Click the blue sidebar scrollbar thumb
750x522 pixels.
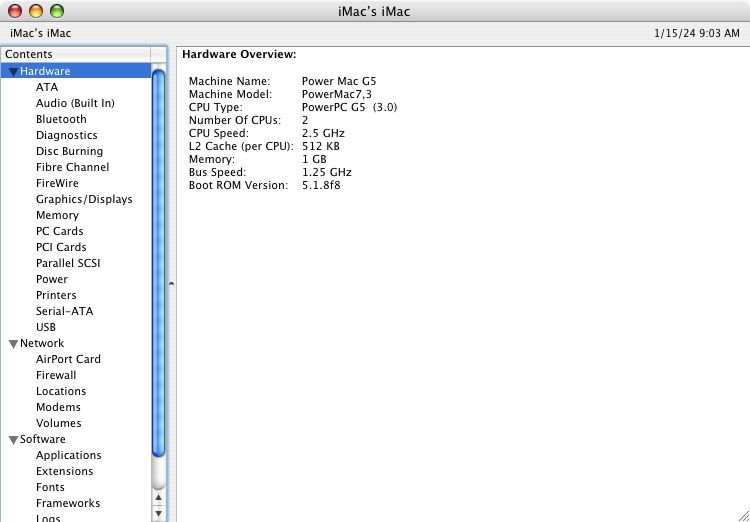point(158,260)
